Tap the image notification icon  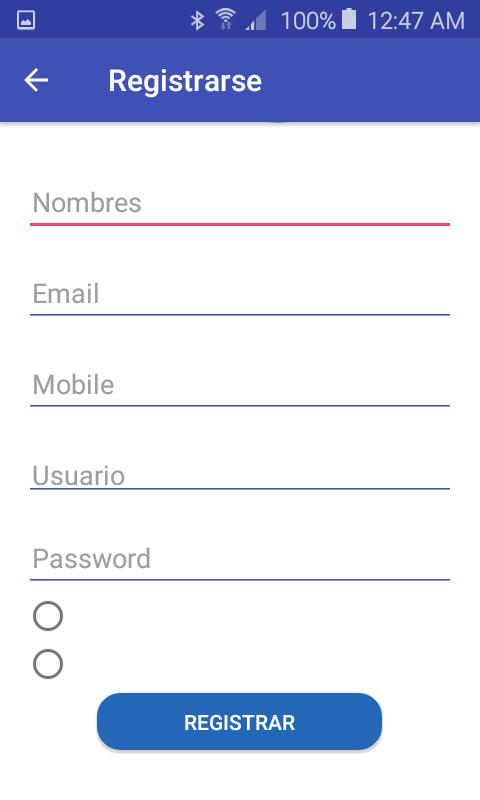tap(26, 20)
